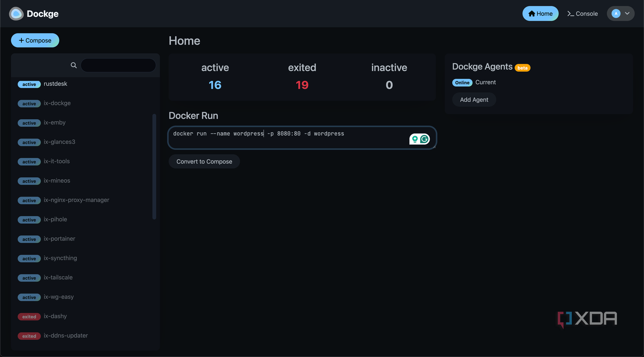Select the ix-syncthing stack
Screen dimensions: 644x357
pos(85,258)
